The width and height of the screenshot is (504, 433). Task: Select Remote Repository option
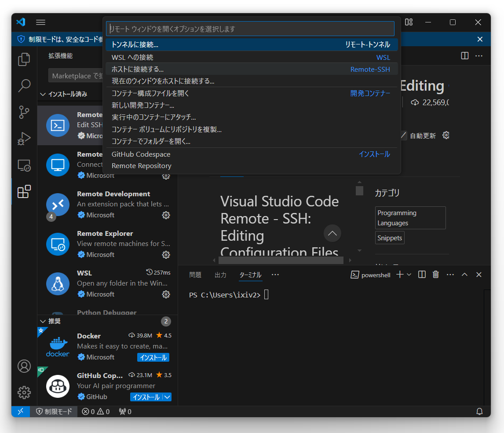pos(252,165)
